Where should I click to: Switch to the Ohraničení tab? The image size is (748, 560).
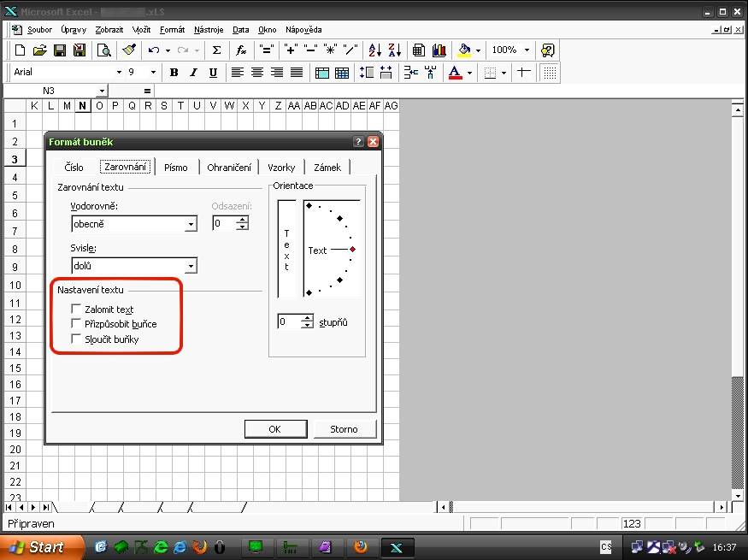click(229, 168)
